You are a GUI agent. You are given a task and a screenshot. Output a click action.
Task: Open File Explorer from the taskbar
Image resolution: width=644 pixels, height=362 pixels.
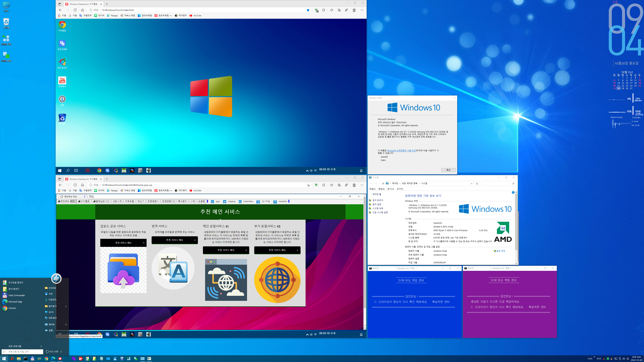[x=18, y=358]
